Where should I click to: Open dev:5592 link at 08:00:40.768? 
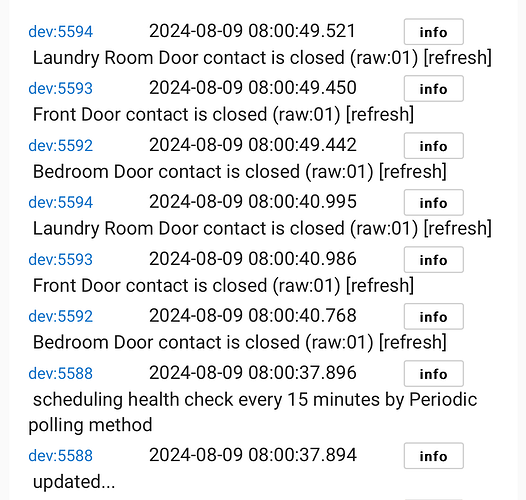[x=60, y=316]
